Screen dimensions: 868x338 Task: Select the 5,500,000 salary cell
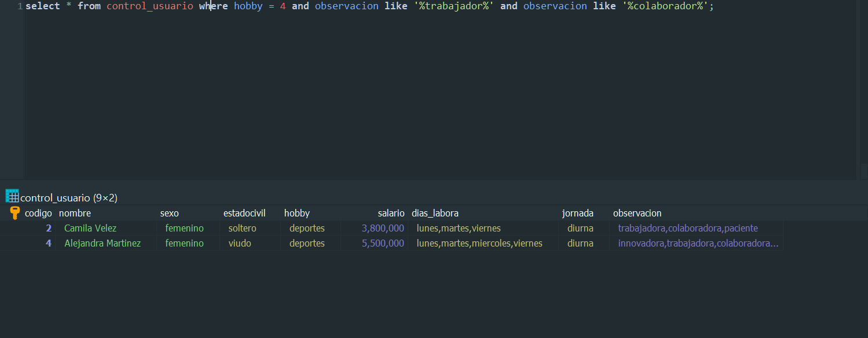(x=374, y=243)
